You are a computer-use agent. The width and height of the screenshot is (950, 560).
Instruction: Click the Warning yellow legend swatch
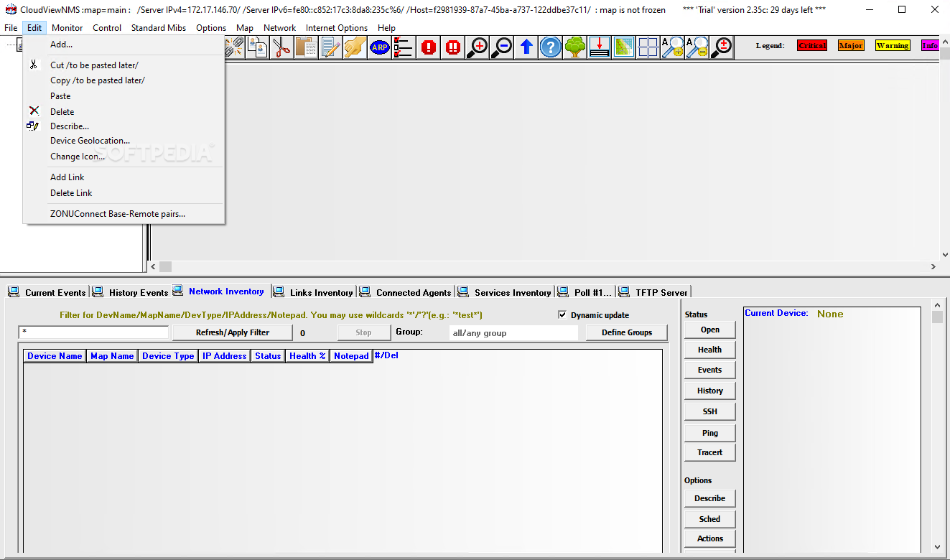pyautogui.click(x=893, y=45)
